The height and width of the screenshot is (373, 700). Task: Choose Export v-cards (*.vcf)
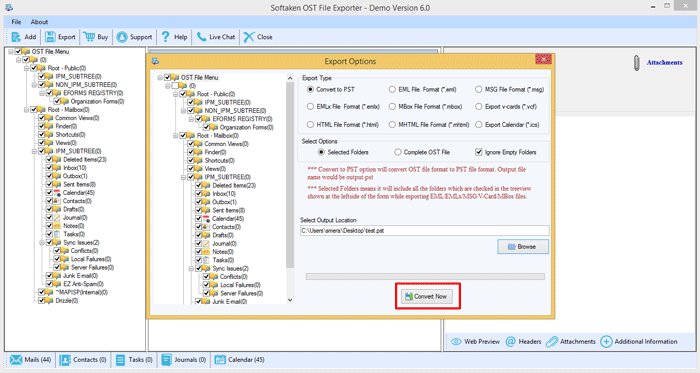point(479,107)
